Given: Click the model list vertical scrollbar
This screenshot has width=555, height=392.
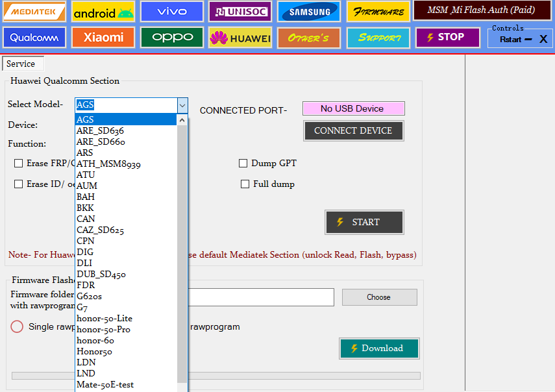Looking at the screenshot, I should [x=182, y=253].
